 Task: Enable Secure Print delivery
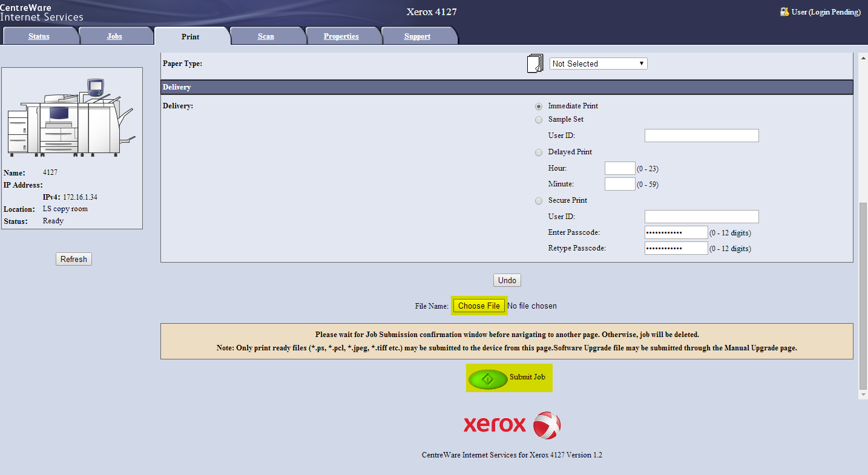pos(539,200)
